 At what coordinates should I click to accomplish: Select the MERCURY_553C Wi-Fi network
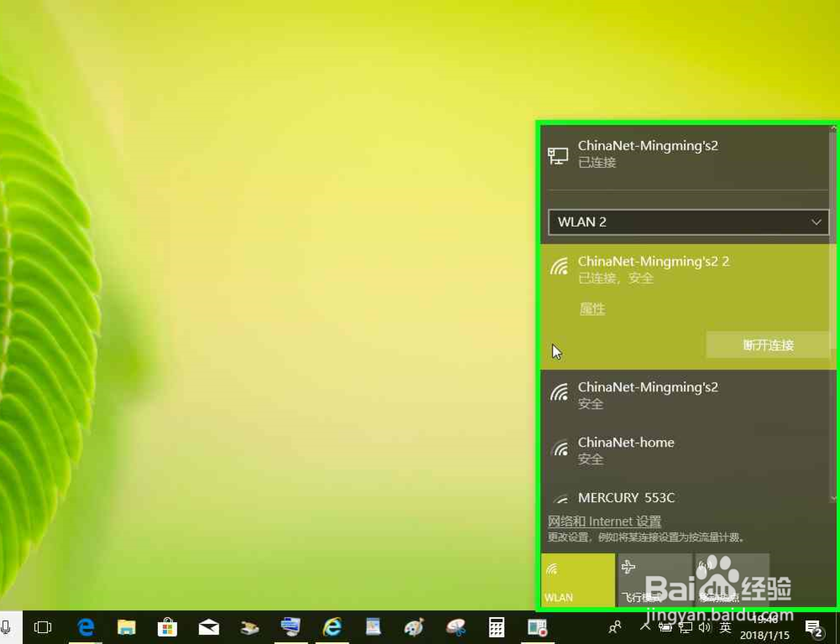[x=685, y=495]
